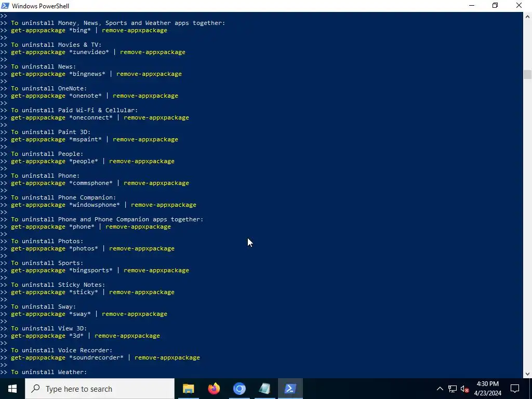The height and width of the screenshot is (399, 532).
Task: Click the *zunevideo* command line
Action: pos(98,52)
